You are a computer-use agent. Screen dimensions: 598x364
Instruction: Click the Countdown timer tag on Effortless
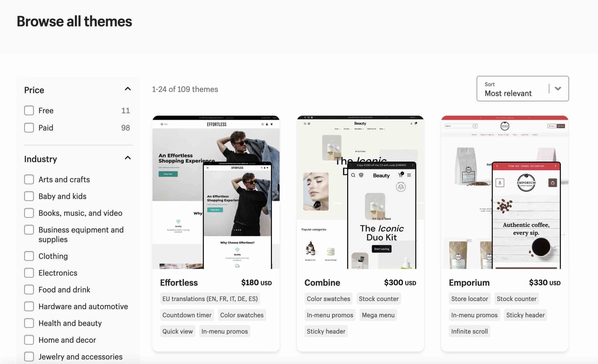(x=187, y=314)
